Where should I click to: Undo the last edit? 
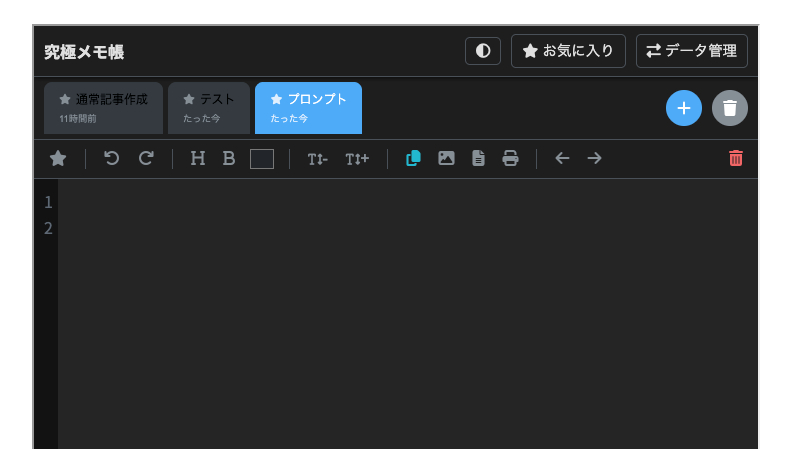tap(112, 158)
